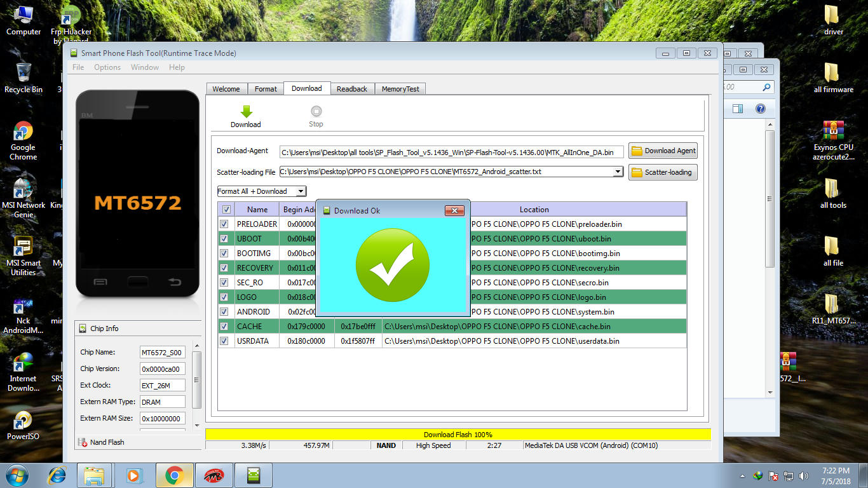Screen dimensions: 868x488
Task: Toggle the USRDATA partition checkbox
Action: [224, 341]
